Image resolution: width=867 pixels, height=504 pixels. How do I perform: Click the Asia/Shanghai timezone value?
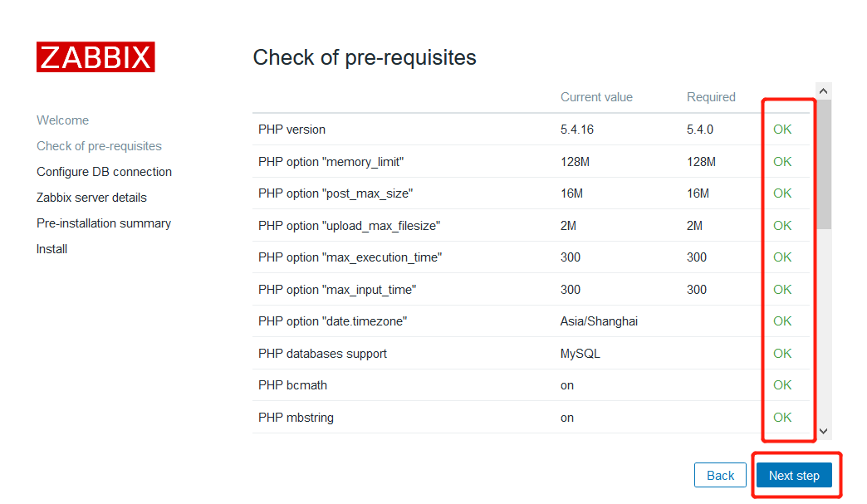coord(599,321)
